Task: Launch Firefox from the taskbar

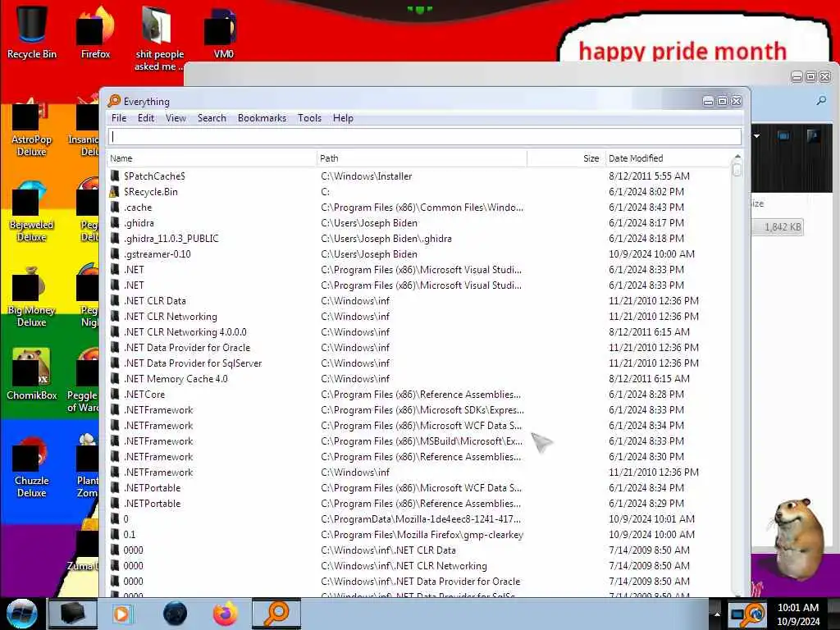Action: (226, 614)
